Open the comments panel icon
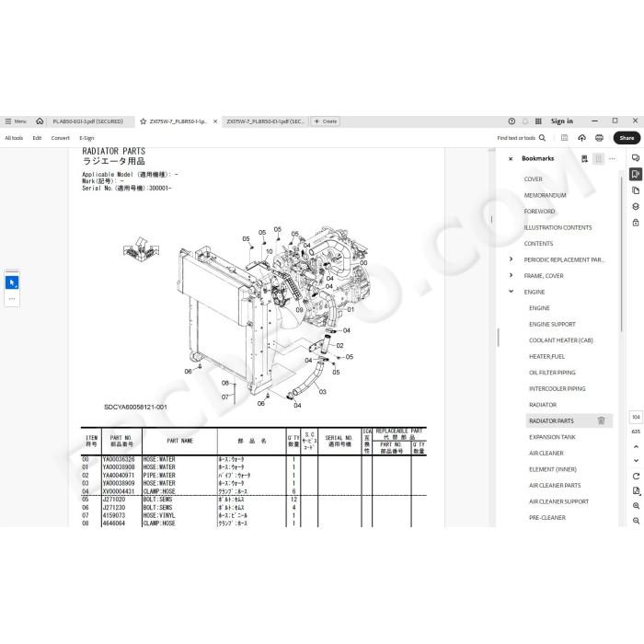 coord(636,158)
